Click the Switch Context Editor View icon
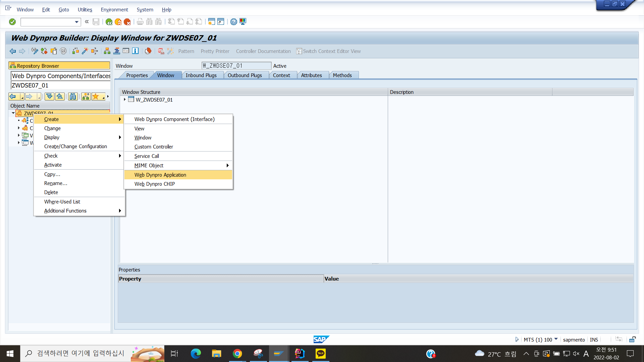Viewport: 644px width, 362px height. click(x=299, y=51)
